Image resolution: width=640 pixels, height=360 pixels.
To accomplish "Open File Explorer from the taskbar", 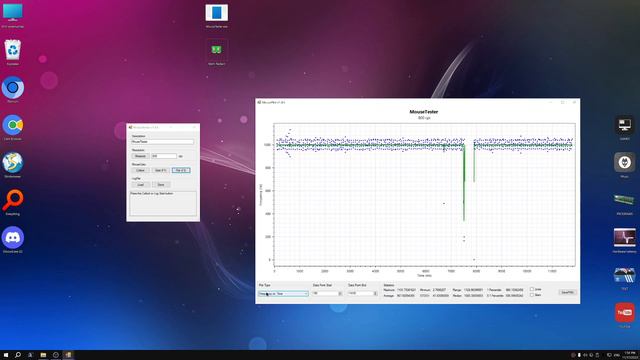I will tap(43, 355).
